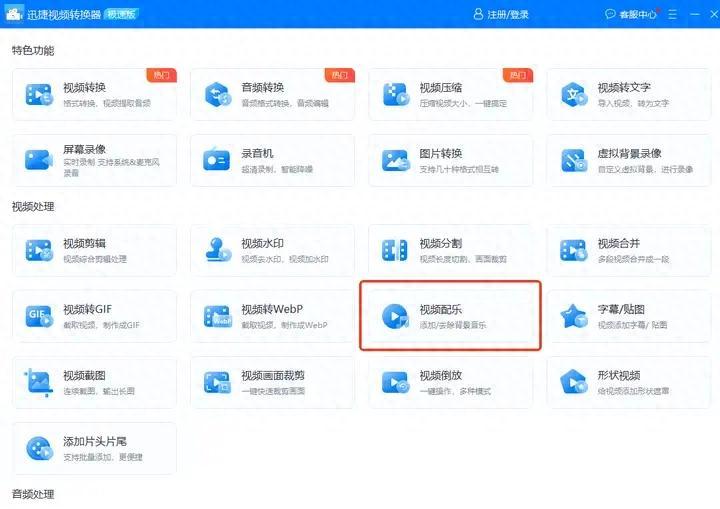The width and height of the screenshot is (720, 509).
Task: Choose the 视频合并 video merge tool
Action: [x=628, y=250]
